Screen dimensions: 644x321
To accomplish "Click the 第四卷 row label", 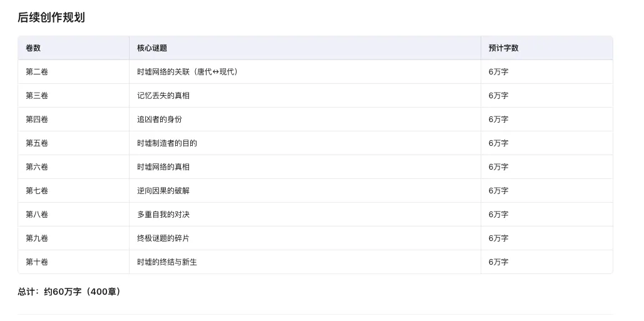I will (37, 120).
